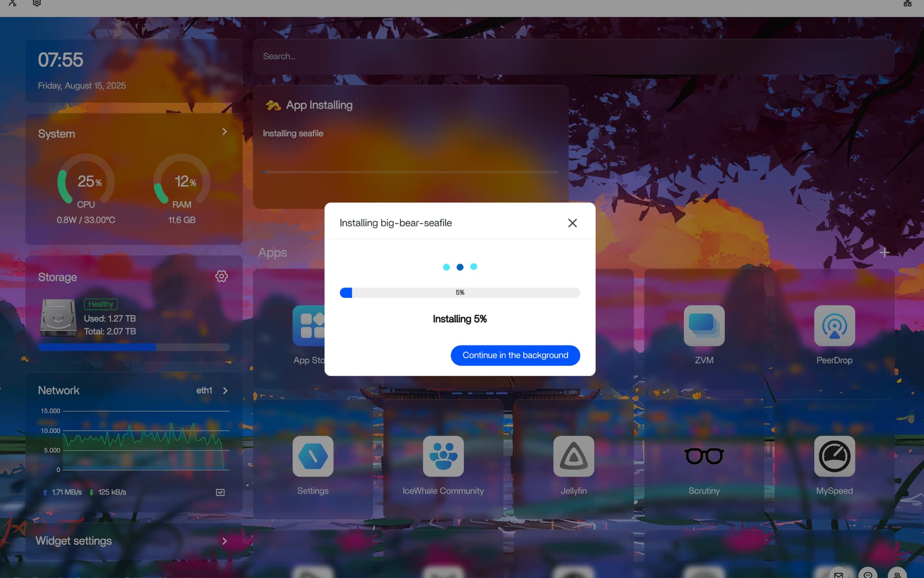This screenshot has height=578, width=924.
Task: Open the network chart icon
Action: point(220,492)
